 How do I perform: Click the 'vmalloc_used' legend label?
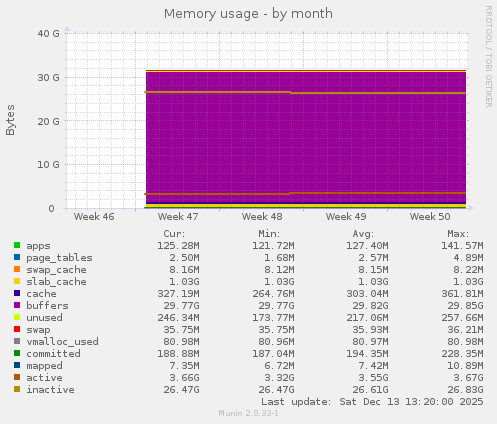(x=62, y=342)
